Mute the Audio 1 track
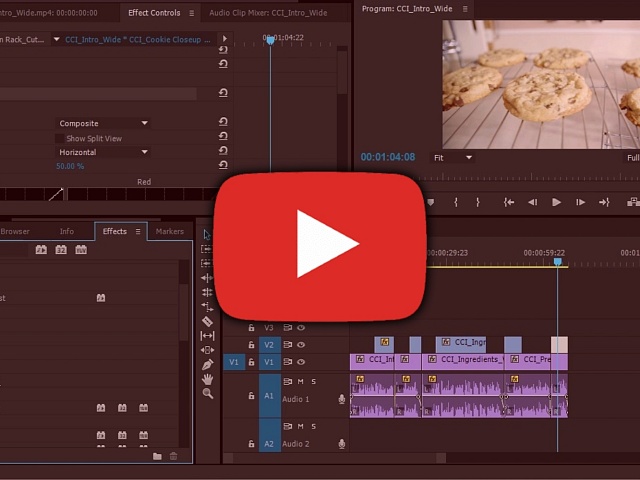 300,381
